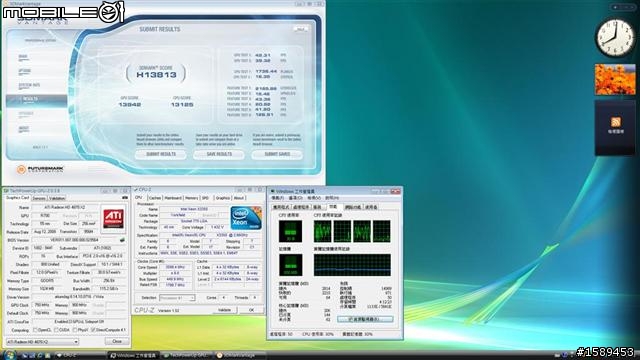Open the analog clock gadget on the sidebar

[615, 38]
